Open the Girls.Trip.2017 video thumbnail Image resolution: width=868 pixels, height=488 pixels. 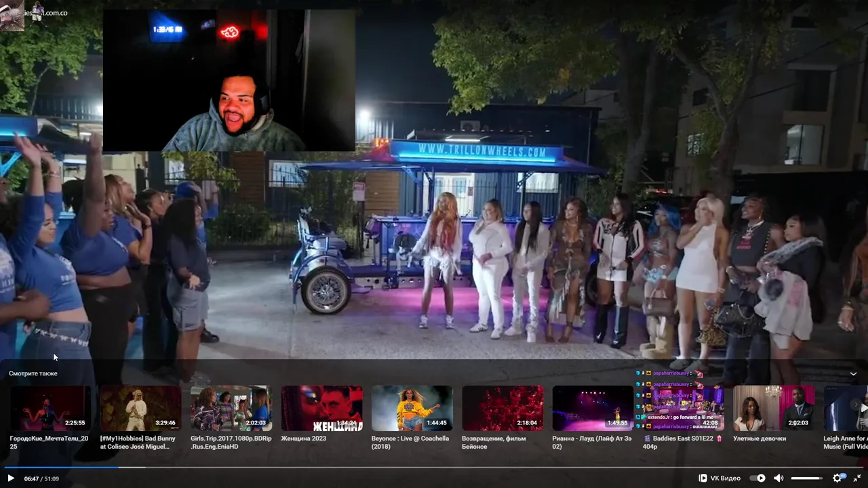click(231, 408)
